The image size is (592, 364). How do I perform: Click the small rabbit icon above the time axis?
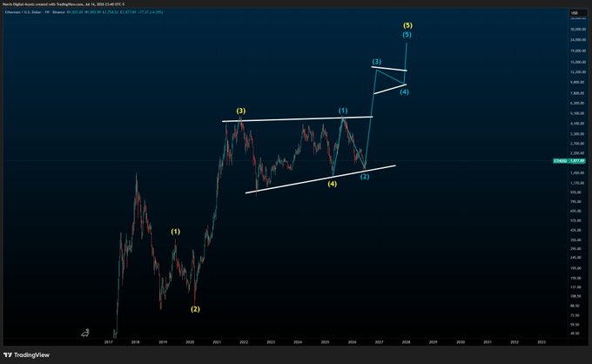click(85, 333)
